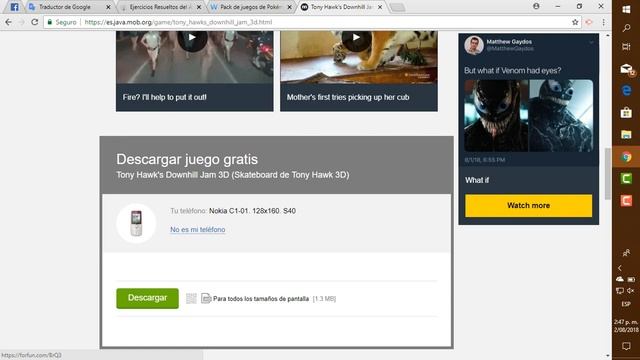Open the Windows Start menu
640x360 pixels.
[626, 9]
